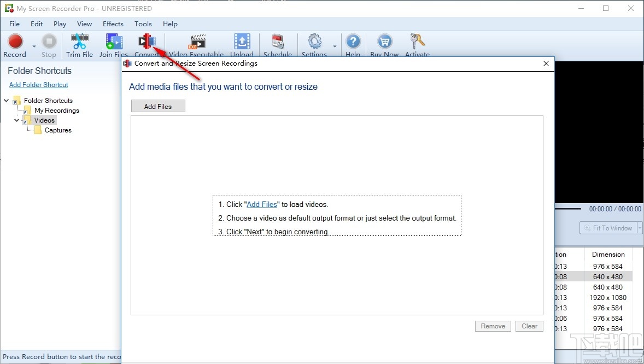Collapse the Folder Shortcuts tree node
Image resolution: width=644 pixels, height=364 pixels.
(x=6, y=100)
